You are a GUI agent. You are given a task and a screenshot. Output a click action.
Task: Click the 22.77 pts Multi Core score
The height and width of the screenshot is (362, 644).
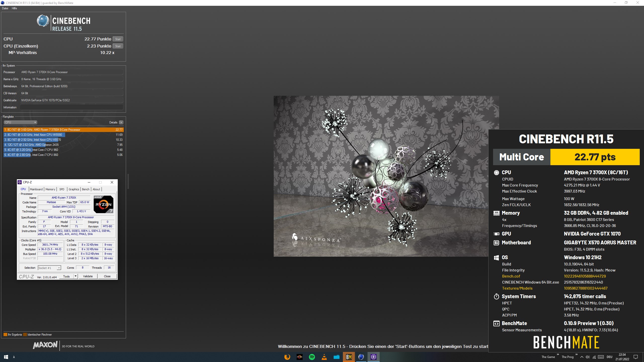[595, 157]
